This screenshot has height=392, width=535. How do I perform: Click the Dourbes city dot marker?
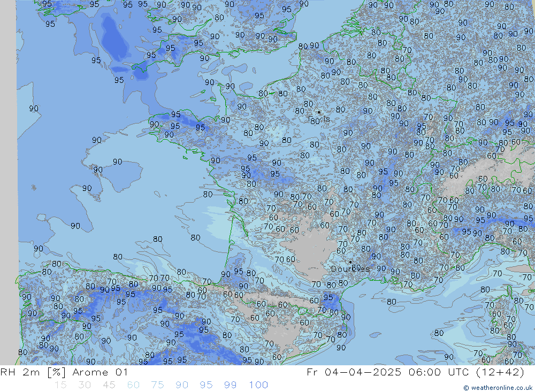(x=350, y=262)
